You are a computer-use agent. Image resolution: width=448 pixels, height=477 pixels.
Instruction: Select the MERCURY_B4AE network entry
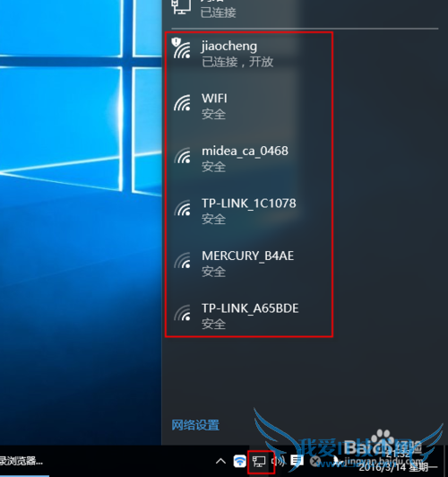[x=305, y=263]
